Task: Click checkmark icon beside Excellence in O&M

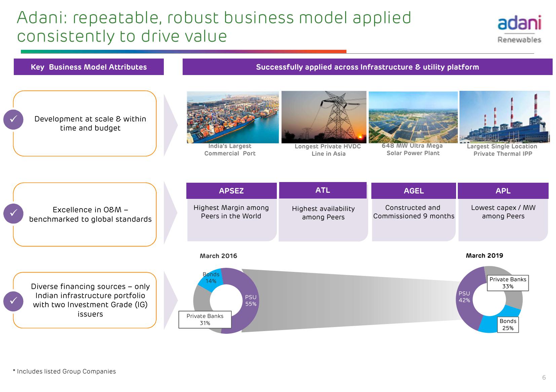Action: tap(13, 213)
